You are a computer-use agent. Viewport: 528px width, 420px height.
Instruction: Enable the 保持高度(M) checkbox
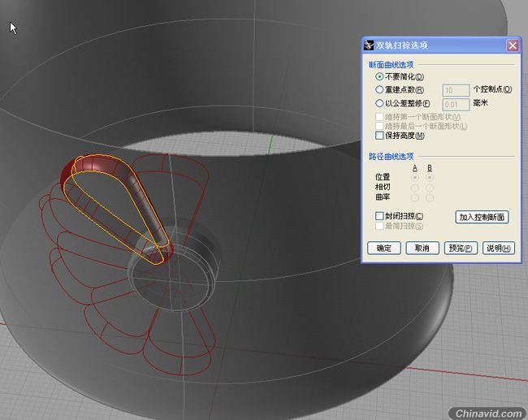(379, 136)
